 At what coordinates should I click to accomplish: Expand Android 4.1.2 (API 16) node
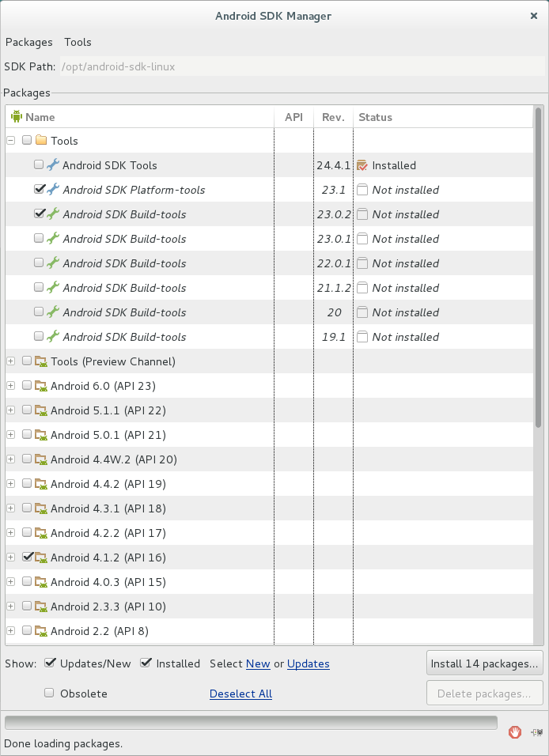point(10,558)
